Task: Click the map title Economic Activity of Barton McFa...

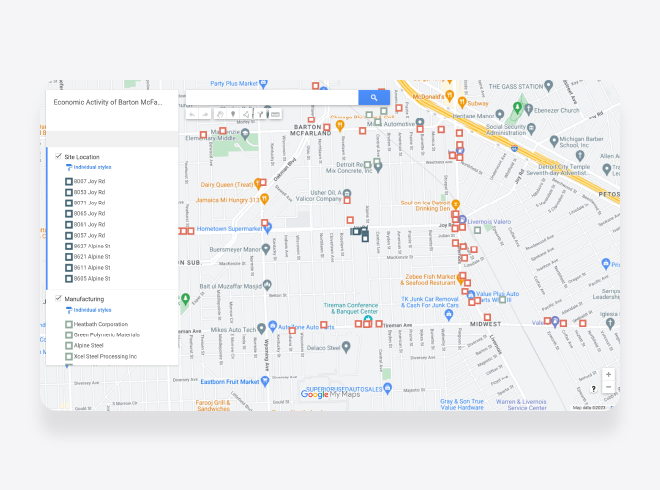Action: [x=108, y=102]
